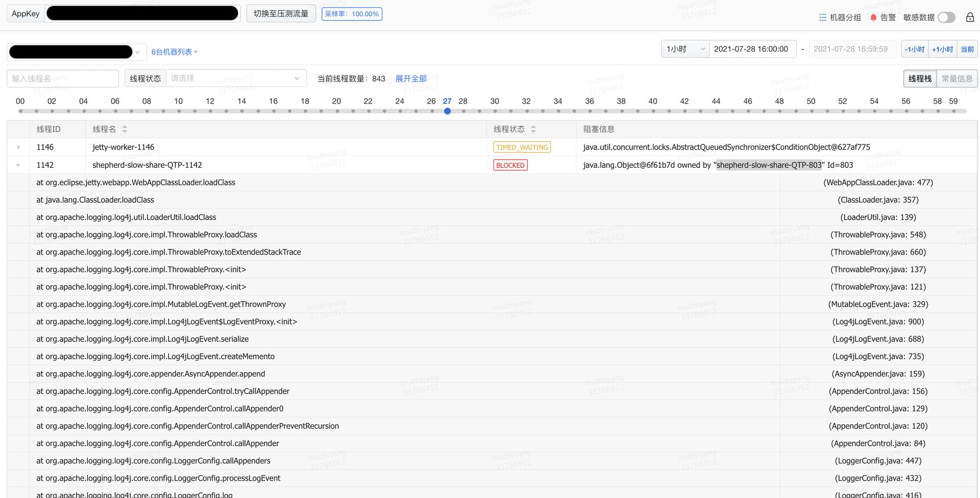Sort by 线程状态 column sort icon
Screen dimensions: 980x498
click(533, 129)
